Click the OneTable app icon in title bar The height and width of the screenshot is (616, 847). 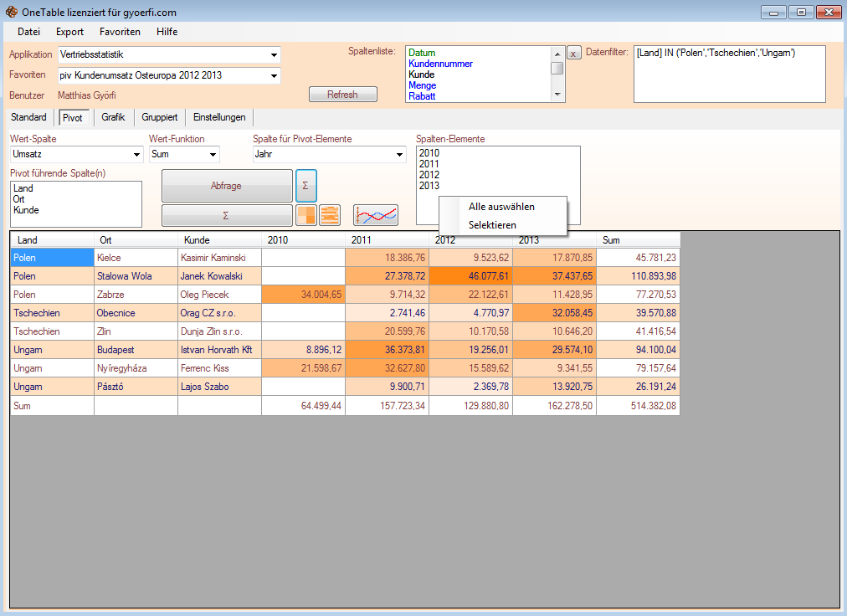point(12,13)
